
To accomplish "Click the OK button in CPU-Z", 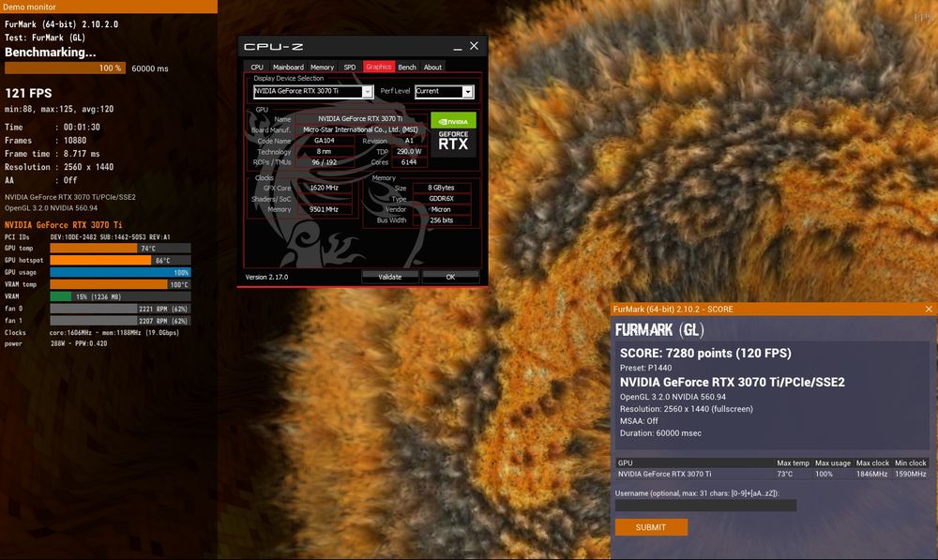I will tap(450, 277).
